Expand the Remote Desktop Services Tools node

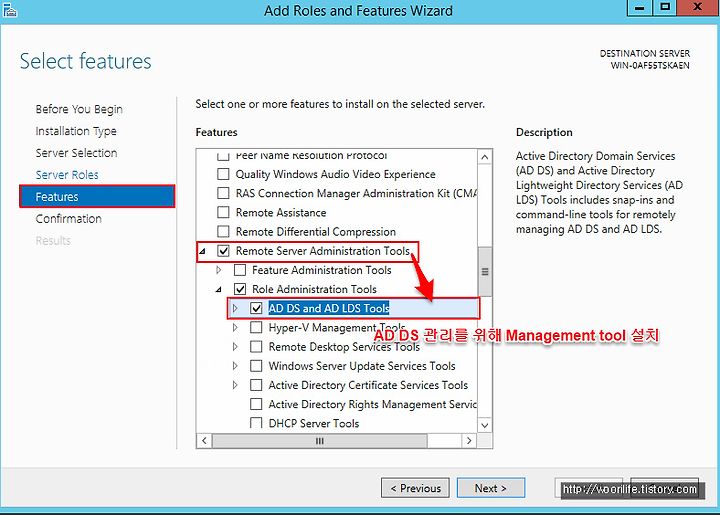pyautogui.click(x=235, y=347)
